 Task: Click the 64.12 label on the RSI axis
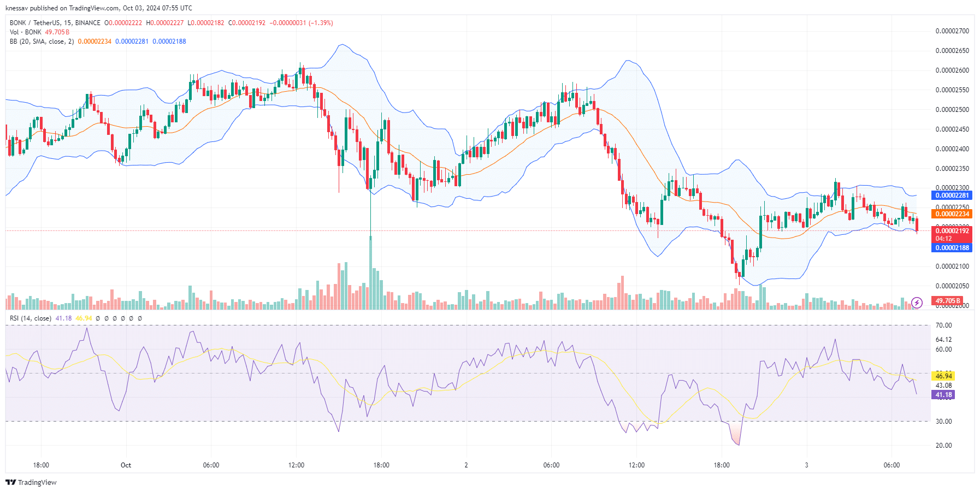(x=943, y=340)
